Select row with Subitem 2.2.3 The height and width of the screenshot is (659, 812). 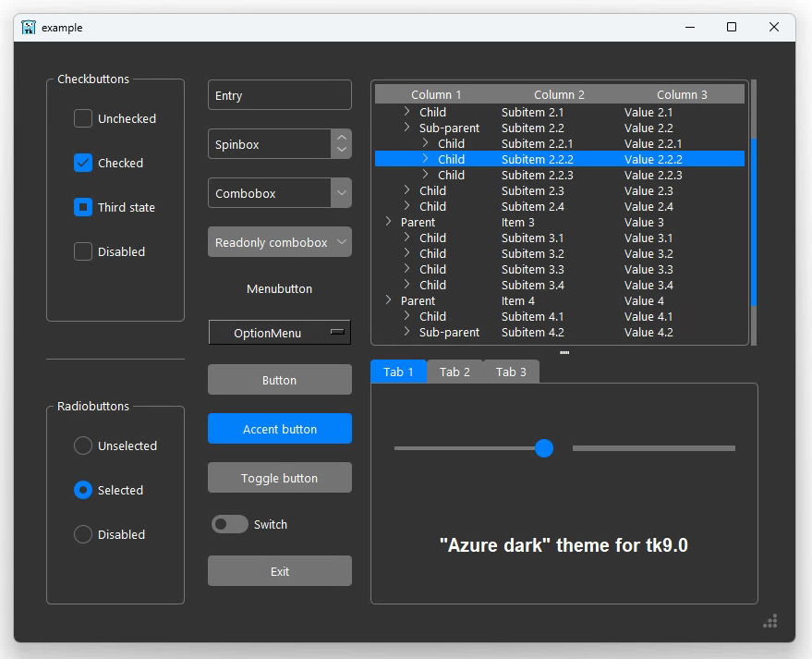560,175
